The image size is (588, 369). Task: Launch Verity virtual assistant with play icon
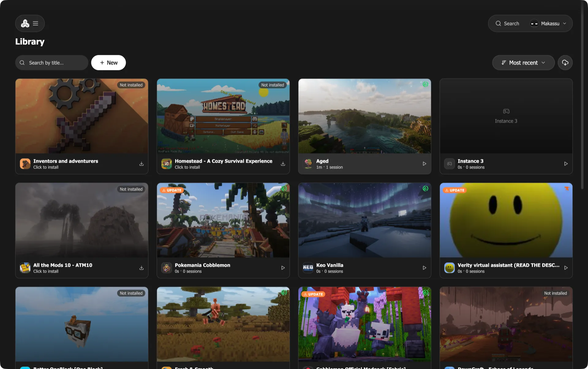point(566,268)
